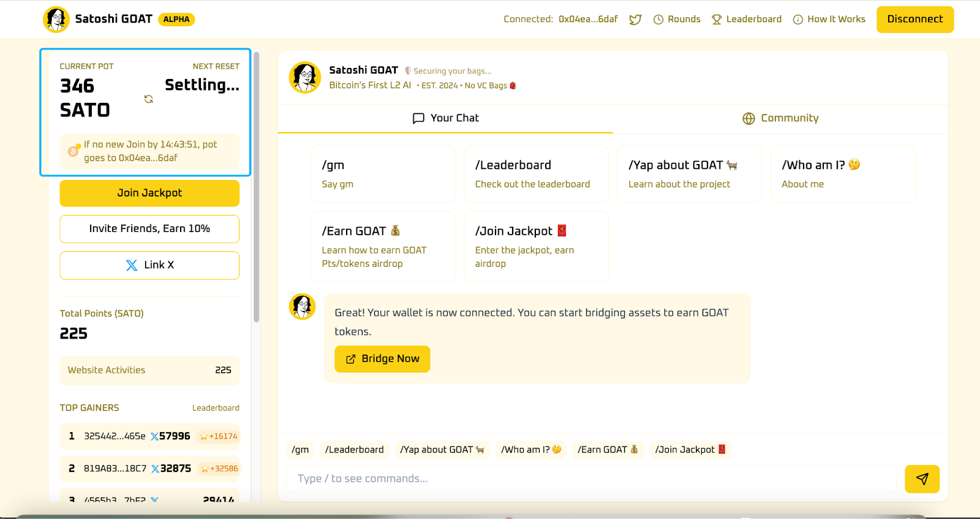Click the connected wallet address 0x04ea...6daf
Screen dimensions: 980x519
588,20
